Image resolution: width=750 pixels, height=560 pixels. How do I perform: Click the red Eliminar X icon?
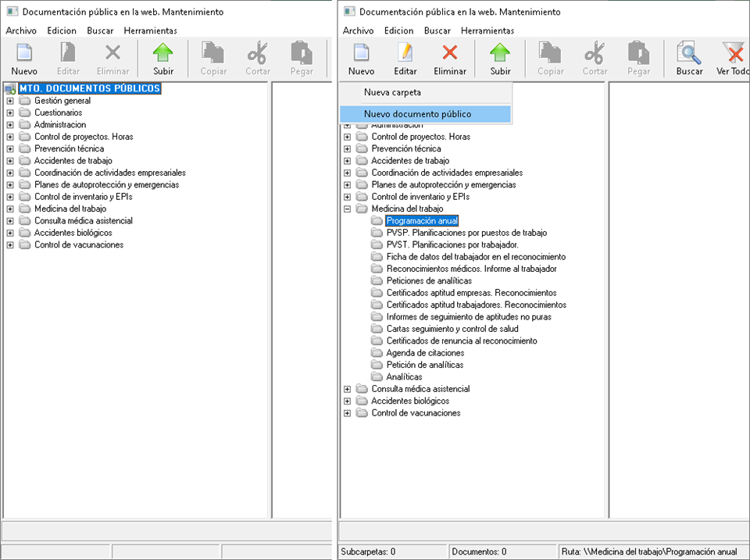tap(450, 54)
